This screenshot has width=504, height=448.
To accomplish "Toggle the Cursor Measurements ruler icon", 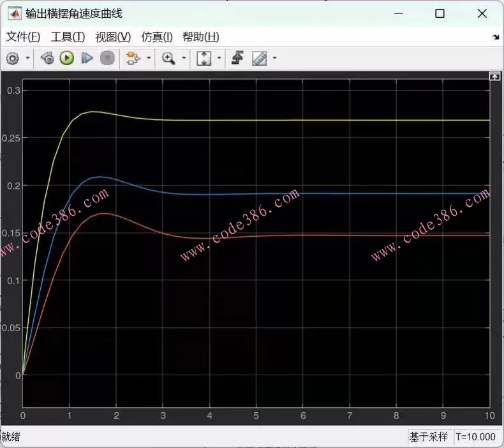I will (259, 59).
